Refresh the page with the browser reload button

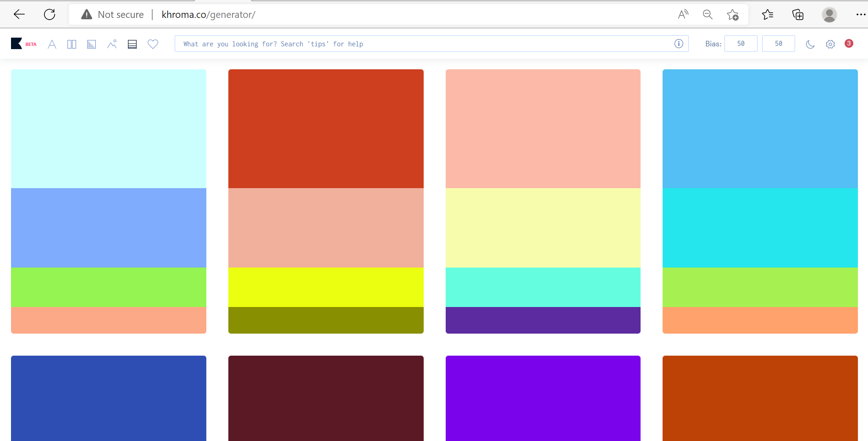coord(50,14)
